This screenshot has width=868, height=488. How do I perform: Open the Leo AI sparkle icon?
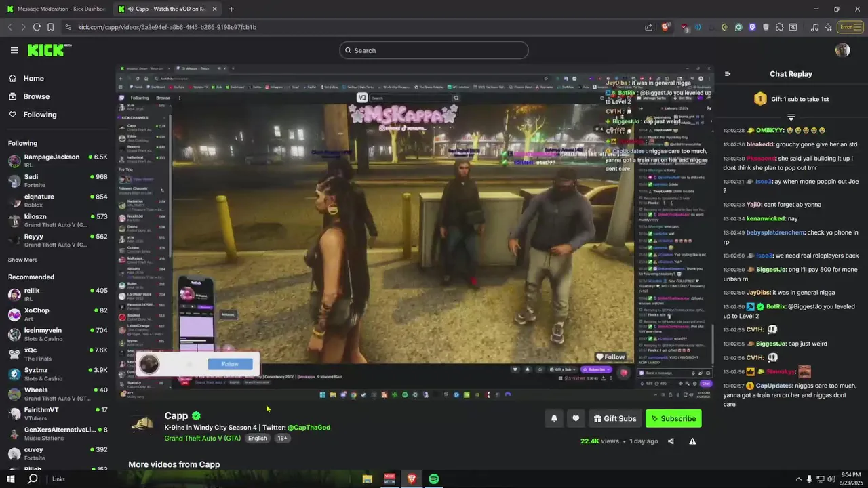click(828, 27)
